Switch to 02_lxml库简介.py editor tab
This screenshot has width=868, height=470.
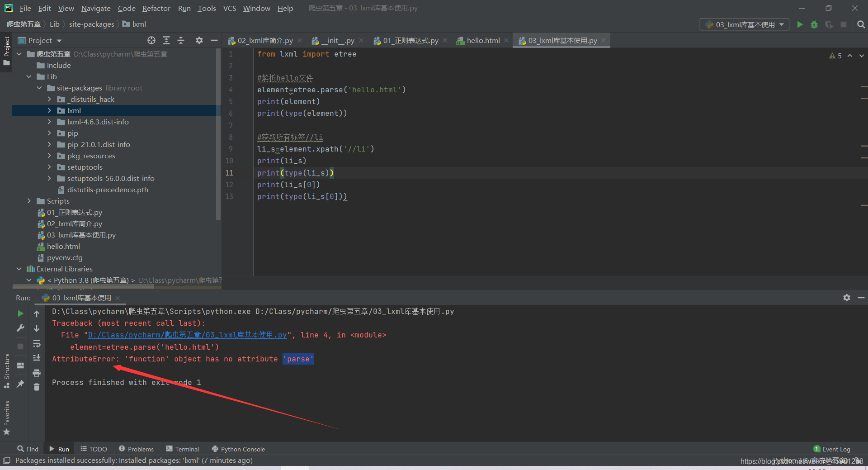coord(265,40)
